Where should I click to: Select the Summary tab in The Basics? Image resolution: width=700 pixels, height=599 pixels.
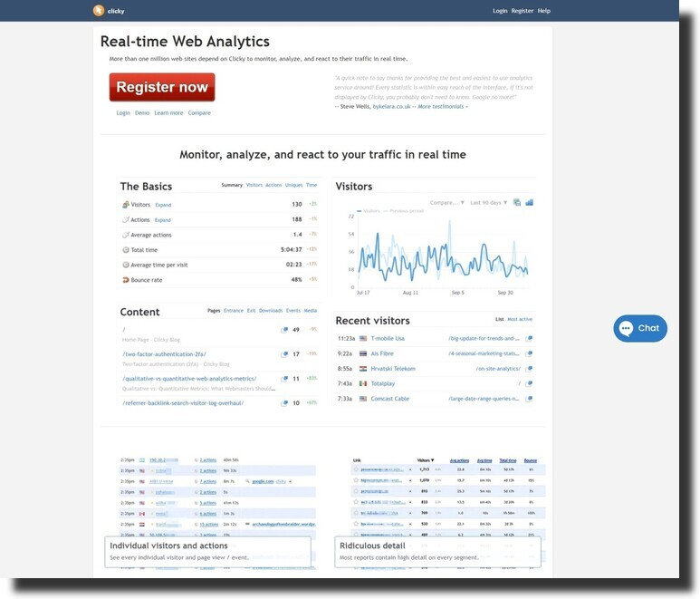(x=232, y=185)
